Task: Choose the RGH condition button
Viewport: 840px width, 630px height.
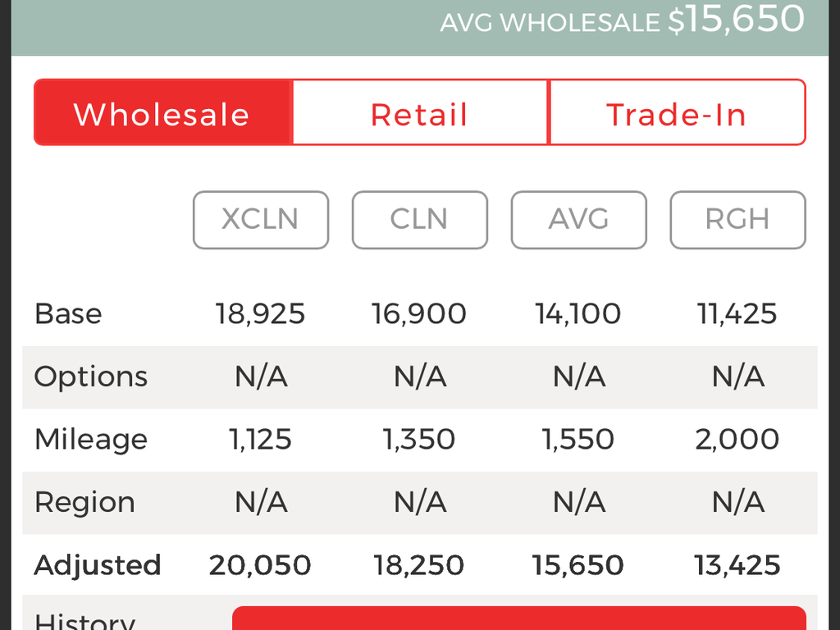Action: tap(737, 220)
